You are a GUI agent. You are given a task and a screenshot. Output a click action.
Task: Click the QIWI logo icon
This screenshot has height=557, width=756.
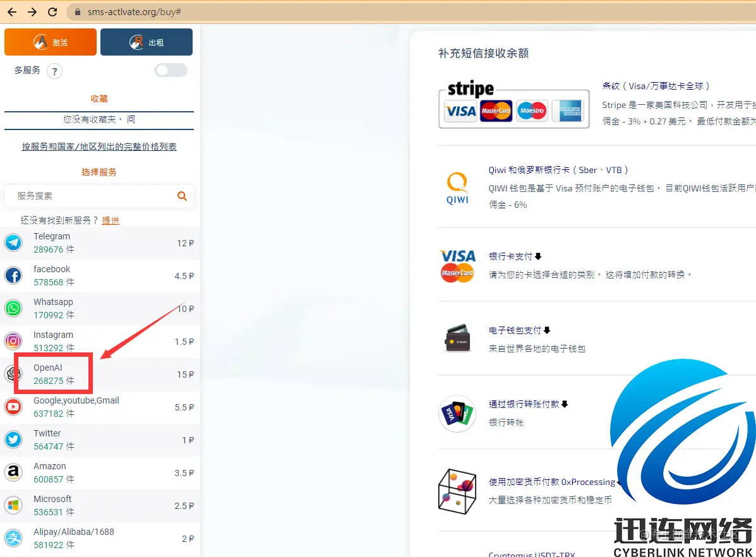tap(457, 188)
